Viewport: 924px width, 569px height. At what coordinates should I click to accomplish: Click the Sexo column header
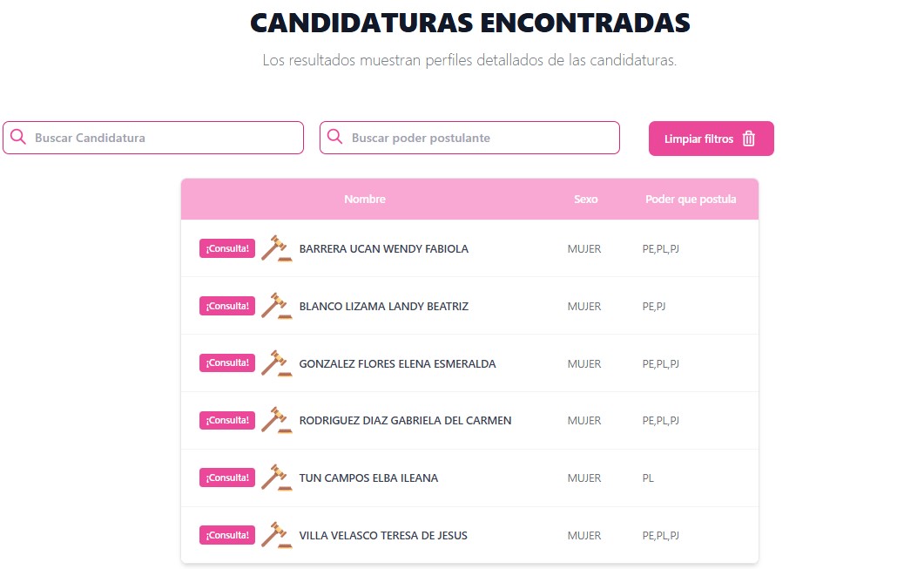pos(586,200)
